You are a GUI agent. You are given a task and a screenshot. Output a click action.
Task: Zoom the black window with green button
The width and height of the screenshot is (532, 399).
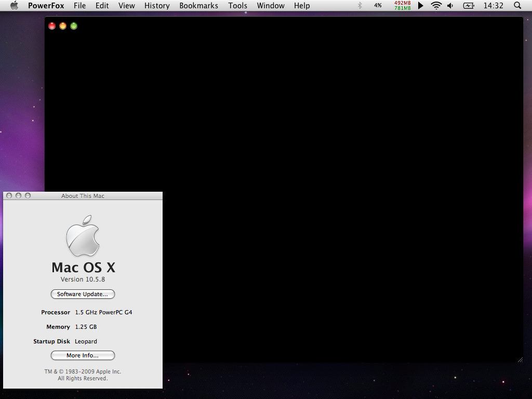pyautogui.click(x=74, y=26)
